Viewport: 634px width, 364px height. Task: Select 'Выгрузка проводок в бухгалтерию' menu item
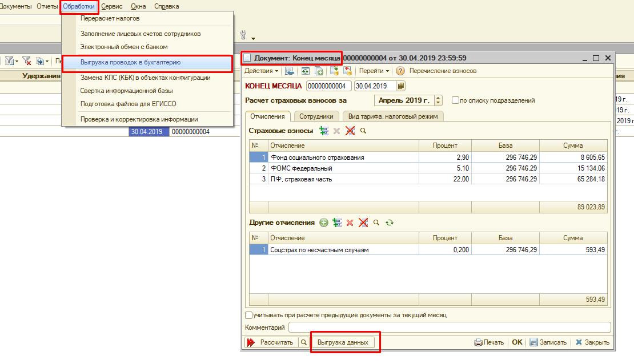pos(147,63)
